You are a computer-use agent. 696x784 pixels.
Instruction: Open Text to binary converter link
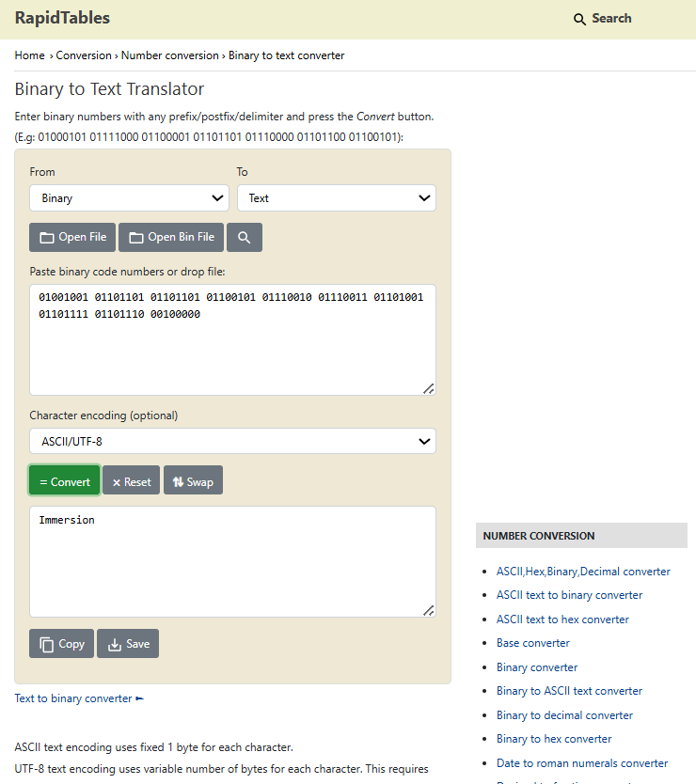pos(73,698)
